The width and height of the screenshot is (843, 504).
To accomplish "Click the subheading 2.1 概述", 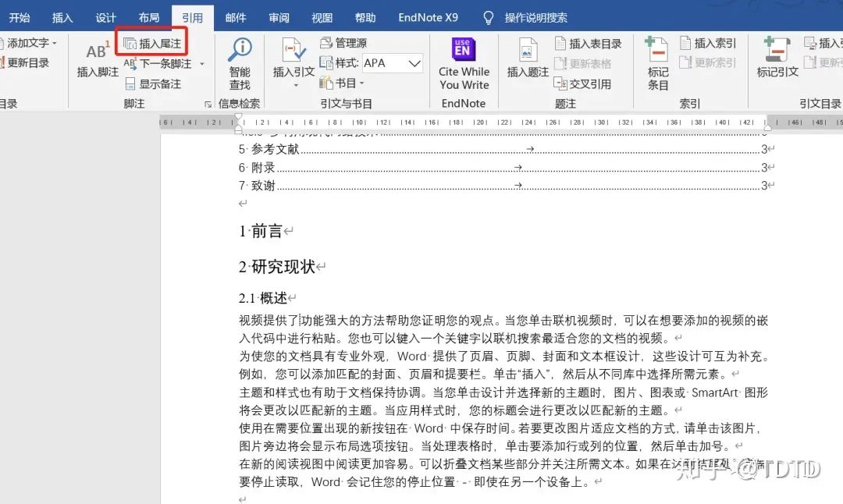I will (x=263, y=298).
